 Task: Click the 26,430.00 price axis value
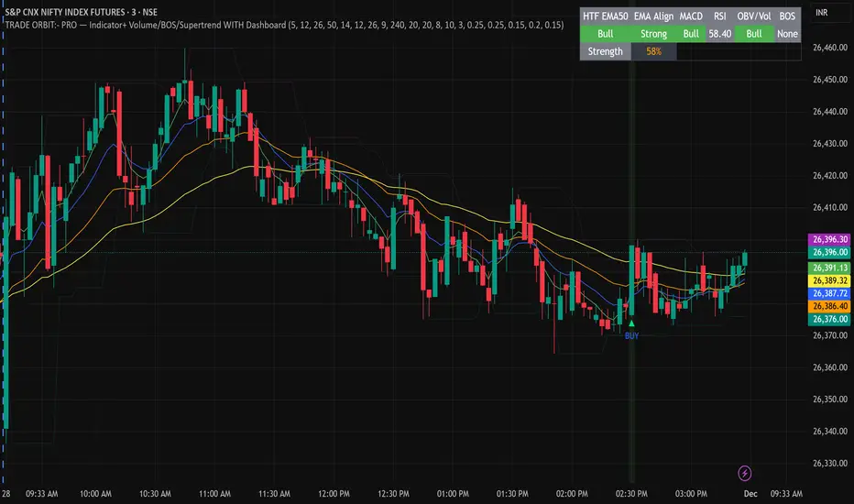coord(830,143)
